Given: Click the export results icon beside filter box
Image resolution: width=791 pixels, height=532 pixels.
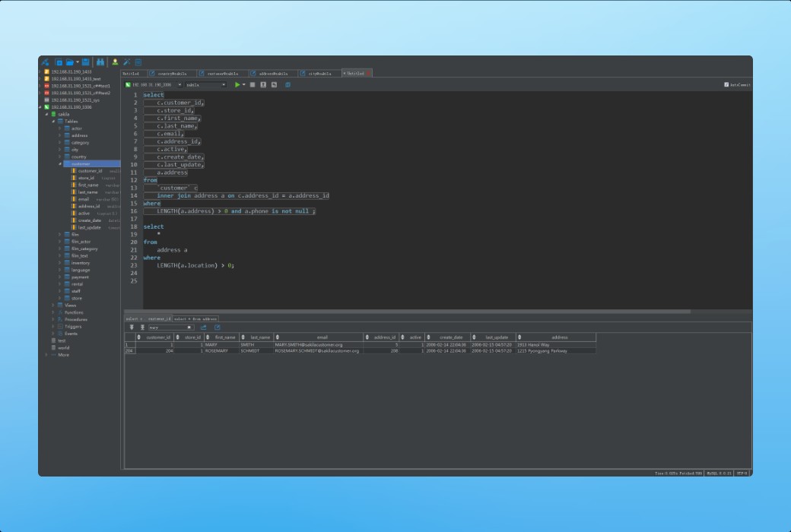Looking at the screenshot, I should click(x=204, y=328).
